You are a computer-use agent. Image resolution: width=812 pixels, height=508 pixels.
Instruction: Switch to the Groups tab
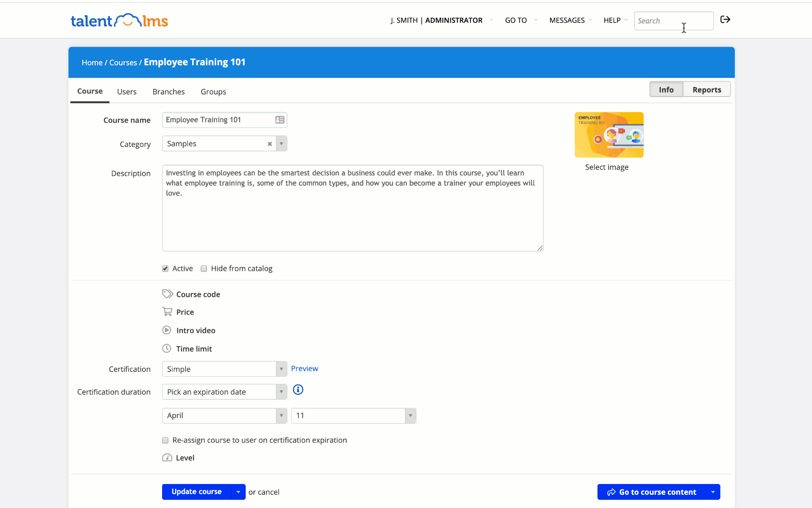click(213, 92)
